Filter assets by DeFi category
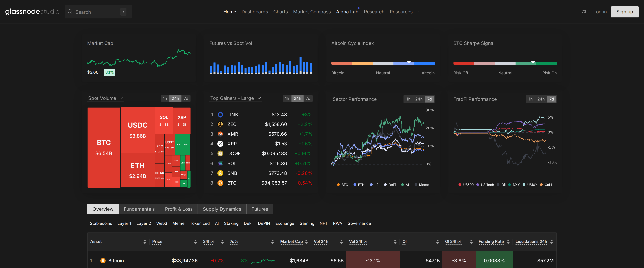 coord(248,223)
